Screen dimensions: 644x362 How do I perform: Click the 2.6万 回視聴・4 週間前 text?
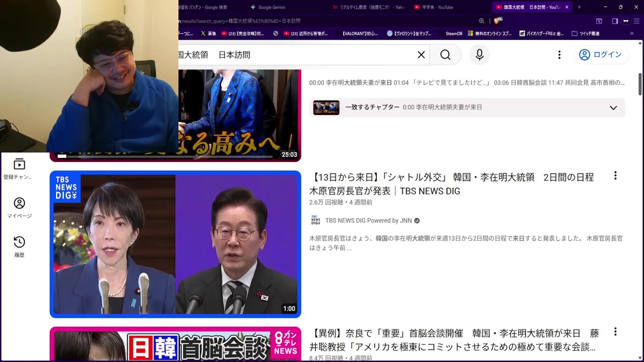pyautogui.click(x=341, y=202)
